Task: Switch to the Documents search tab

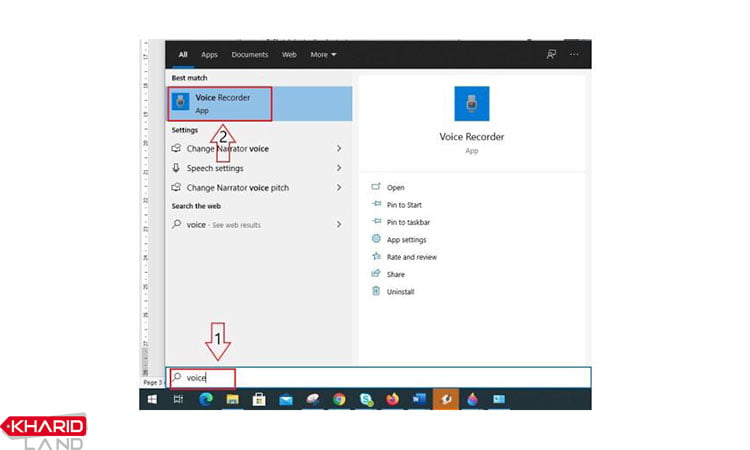Action: [x=250, y=55]
